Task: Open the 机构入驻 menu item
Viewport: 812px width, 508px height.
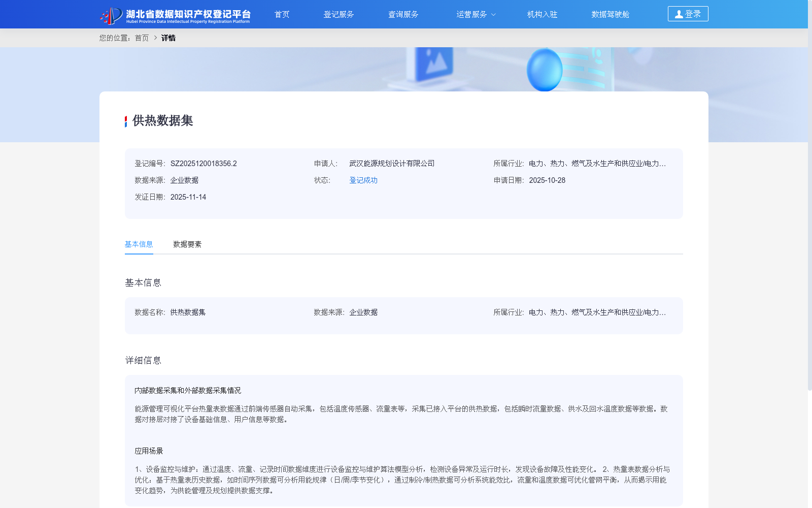Action: click(x=542, y=14)
